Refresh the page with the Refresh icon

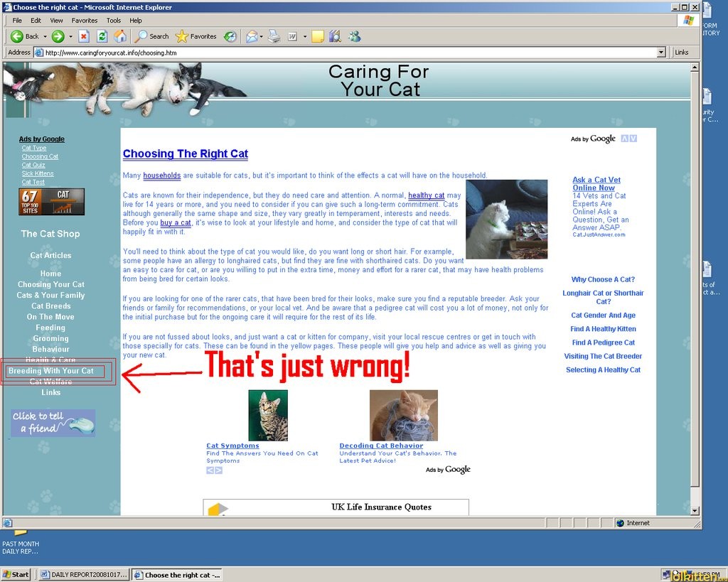pos(102,36)
